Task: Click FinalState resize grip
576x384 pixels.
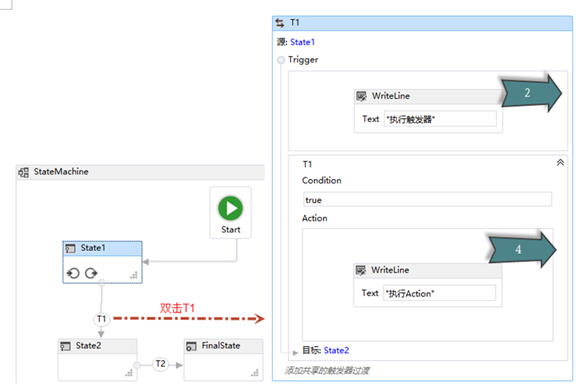Action: pyautogui.click(x=255, y=373)
